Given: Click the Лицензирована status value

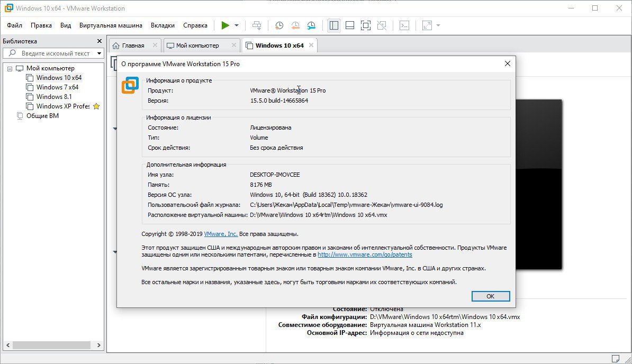Looking at the screenshot, I should (270, 128).
